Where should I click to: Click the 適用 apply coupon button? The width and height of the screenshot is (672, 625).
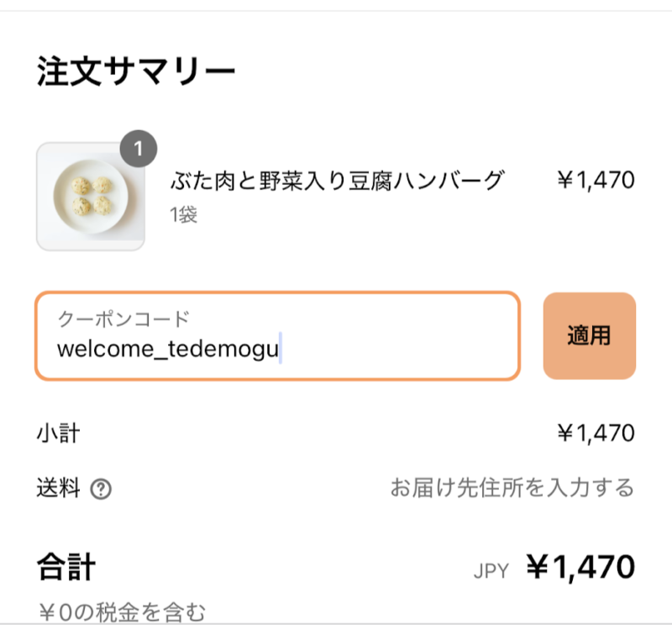pyautogui.click(x=590, y=336)
